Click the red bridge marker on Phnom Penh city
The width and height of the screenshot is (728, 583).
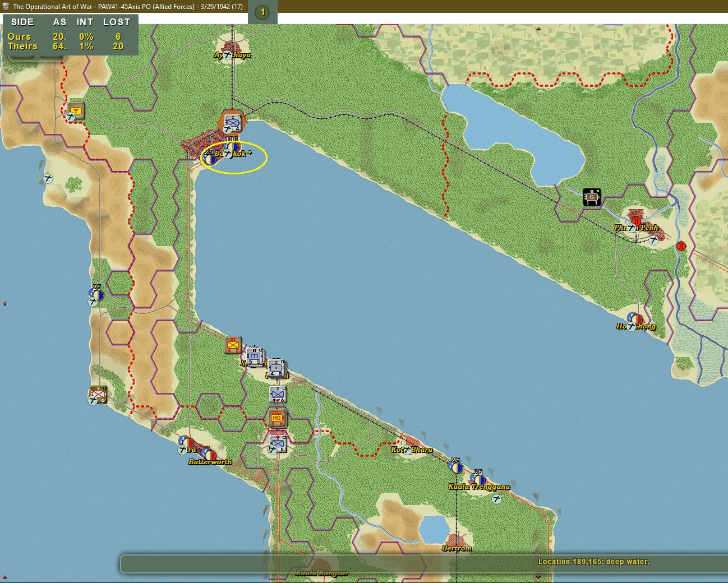636,221
